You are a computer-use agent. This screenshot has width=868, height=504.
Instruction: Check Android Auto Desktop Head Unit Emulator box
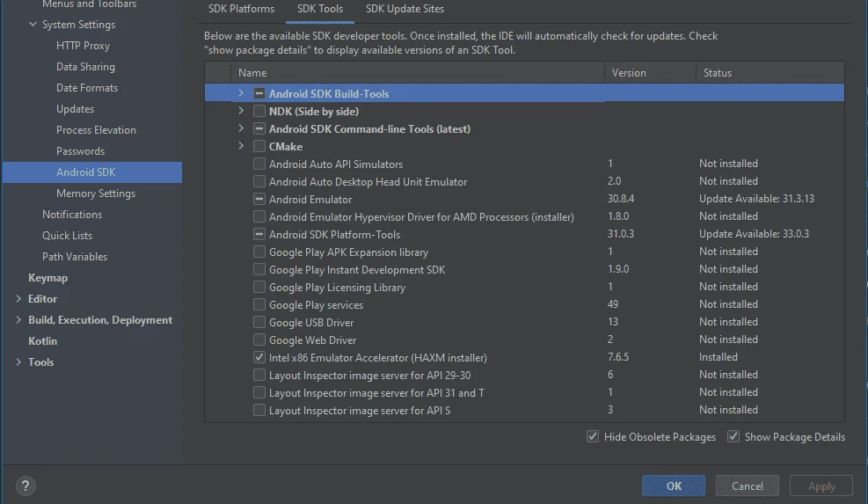click(259, 182)
